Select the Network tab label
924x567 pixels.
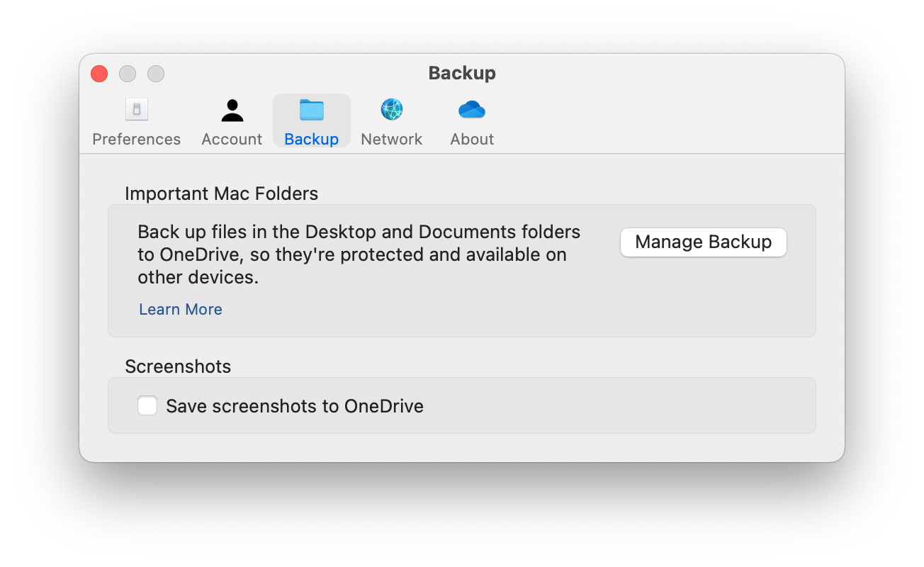[391, 139]
